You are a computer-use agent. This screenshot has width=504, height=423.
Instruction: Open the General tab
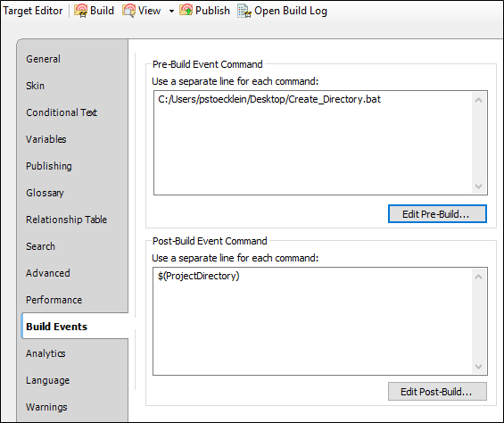(x=43, y=59)
